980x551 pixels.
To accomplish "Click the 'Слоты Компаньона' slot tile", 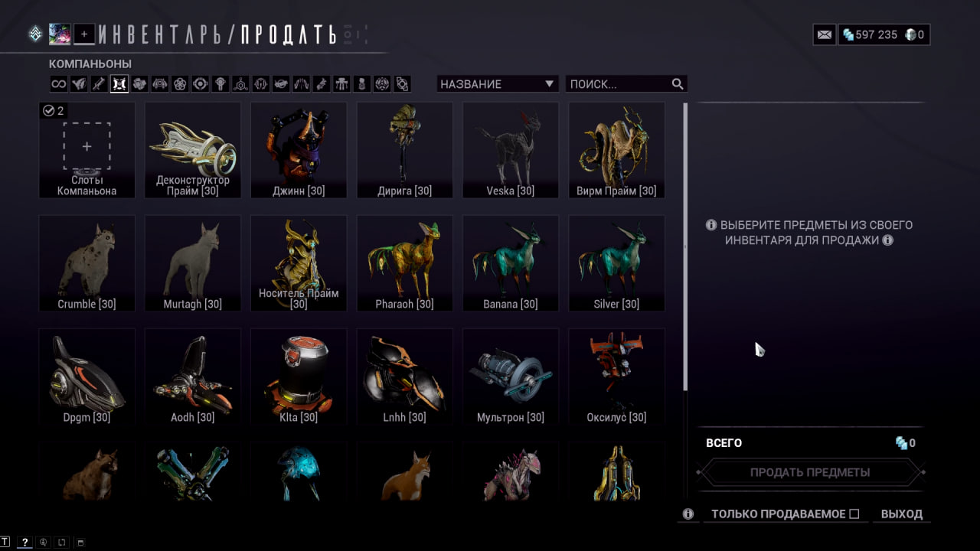I will 87,150.
